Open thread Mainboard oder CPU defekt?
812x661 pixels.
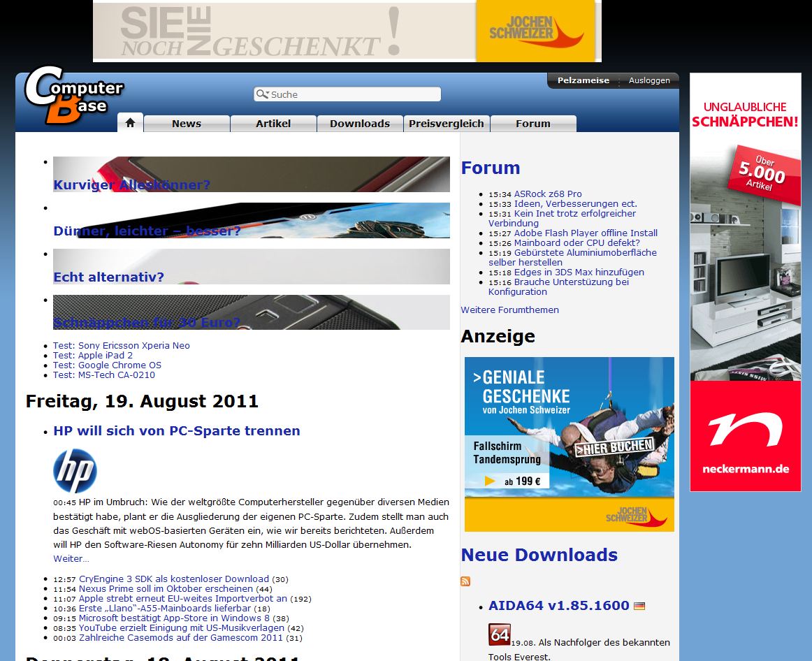pos(577,242)
